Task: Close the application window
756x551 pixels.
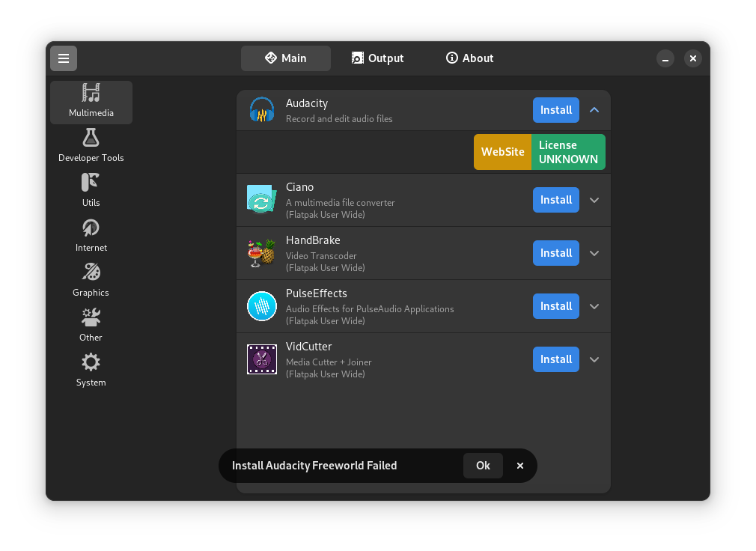Action: point(693,58)
